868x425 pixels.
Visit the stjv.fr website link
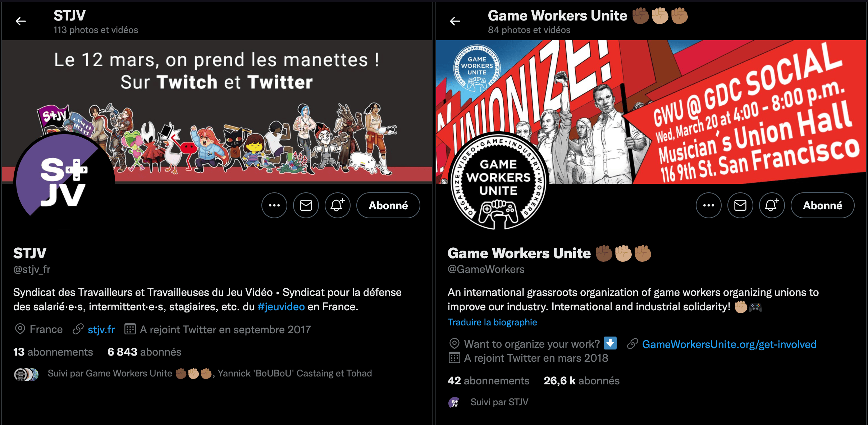point(101,329)
